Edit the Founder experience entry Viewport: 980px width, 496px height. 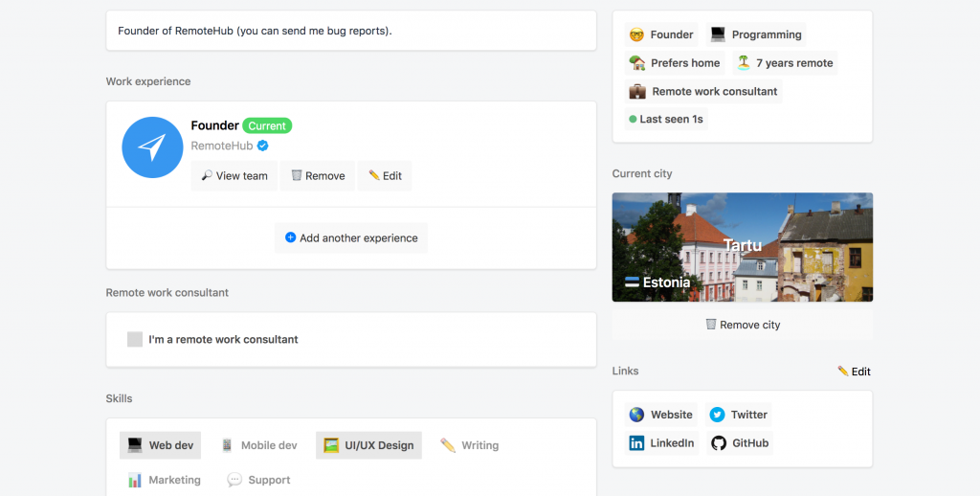[x=385, y=176]
